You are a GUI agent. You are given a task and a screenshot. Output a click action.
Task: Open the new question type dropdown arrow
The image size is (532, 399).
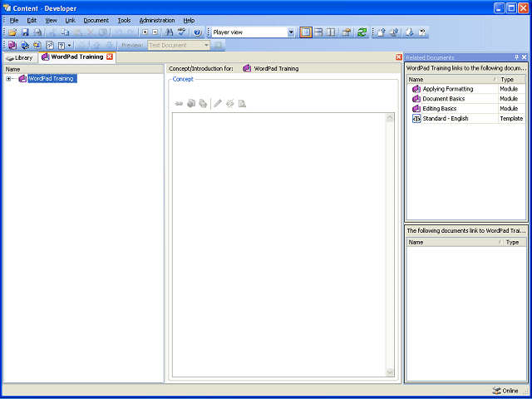click(69, 46)
